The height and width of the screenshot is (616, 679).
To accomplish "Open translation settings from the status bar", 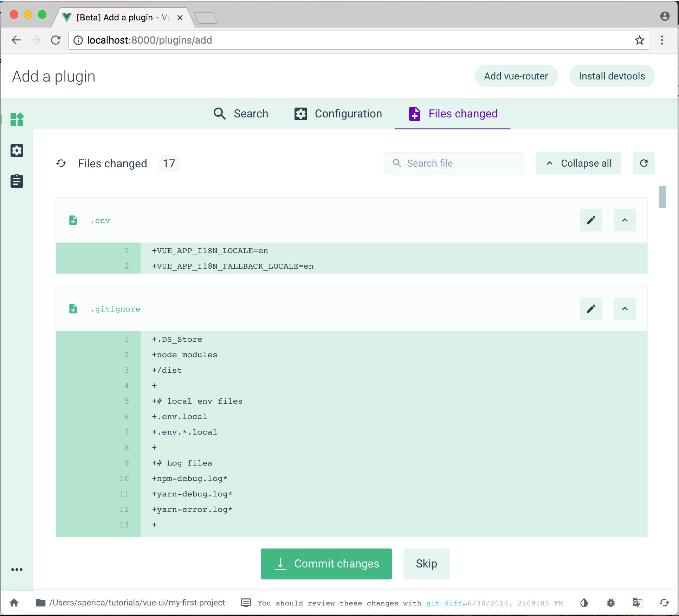I will pos(637,603).
